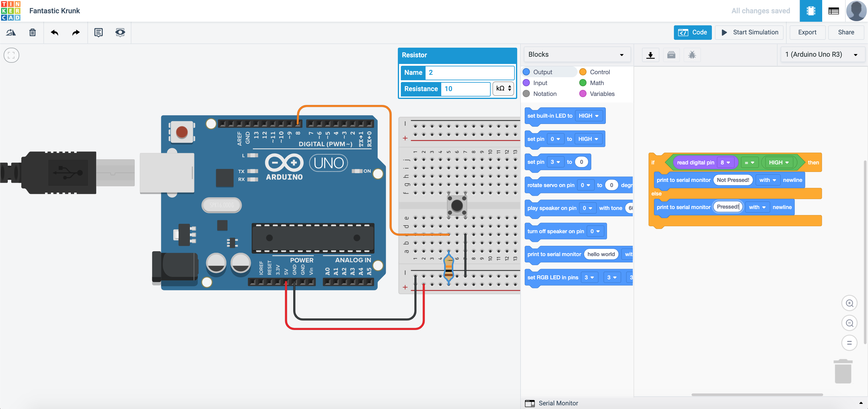Image resolution: width=868 pixels, height=409 pixels.
Task: Change the resistor kΩ unit selector
Action: [x=503, y=89]
